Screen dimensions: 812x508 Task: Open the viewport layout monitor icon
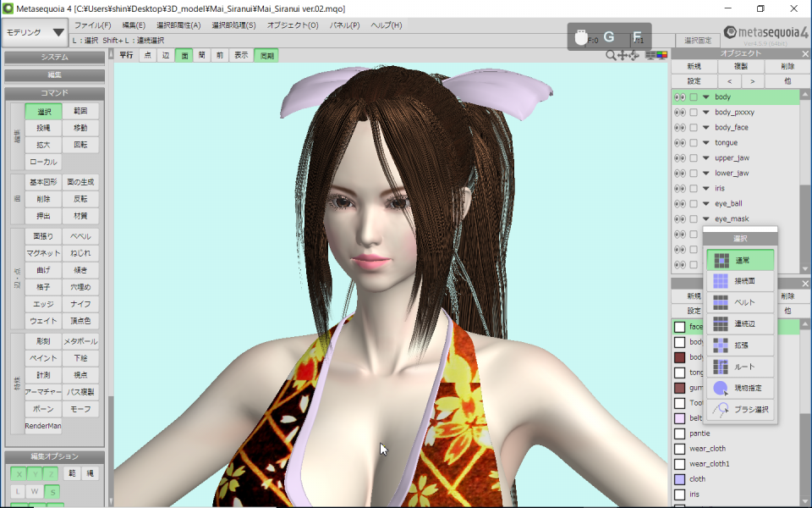[650, 55]
